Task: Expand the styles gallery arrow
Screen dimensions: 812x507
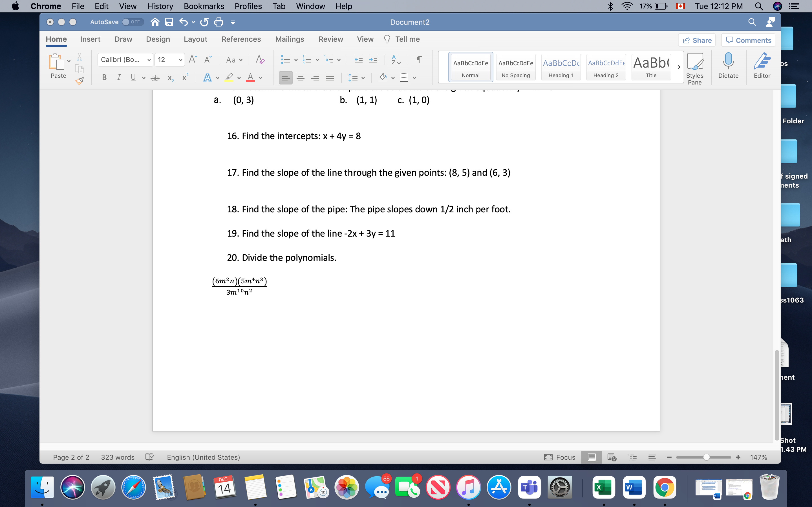Action: point(679,67)
